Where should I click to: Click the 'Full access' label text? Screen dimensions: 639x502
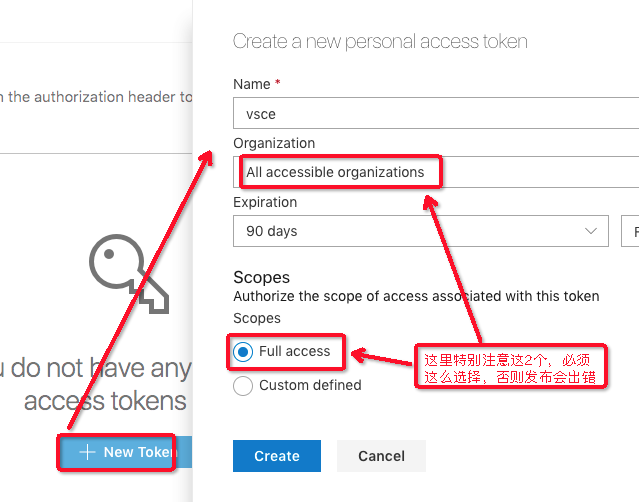click(x=294, y=352)
